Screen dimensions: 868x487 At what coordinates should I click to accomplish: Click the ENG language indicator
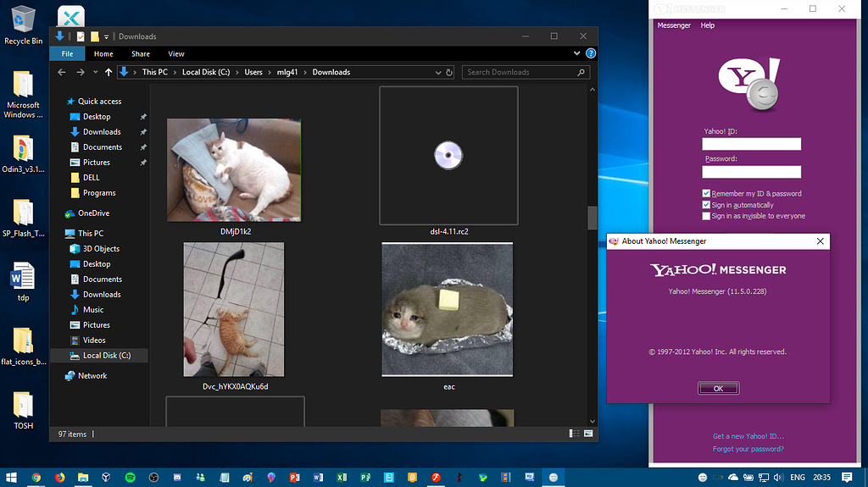click(797, 477)
